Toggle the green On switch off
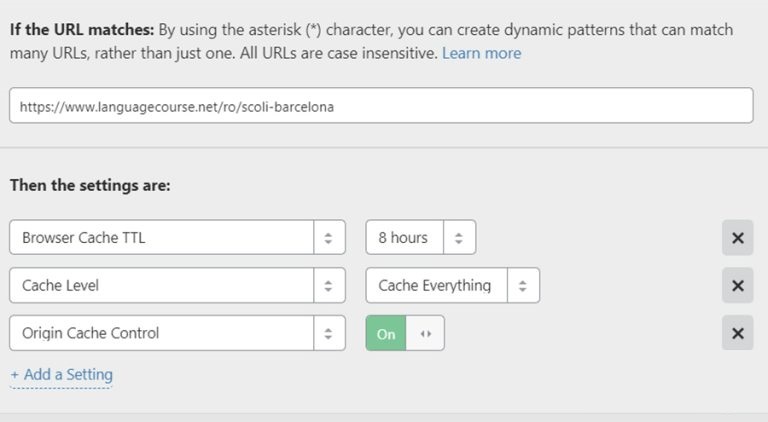The image size is (768, 422). point(386,334)
